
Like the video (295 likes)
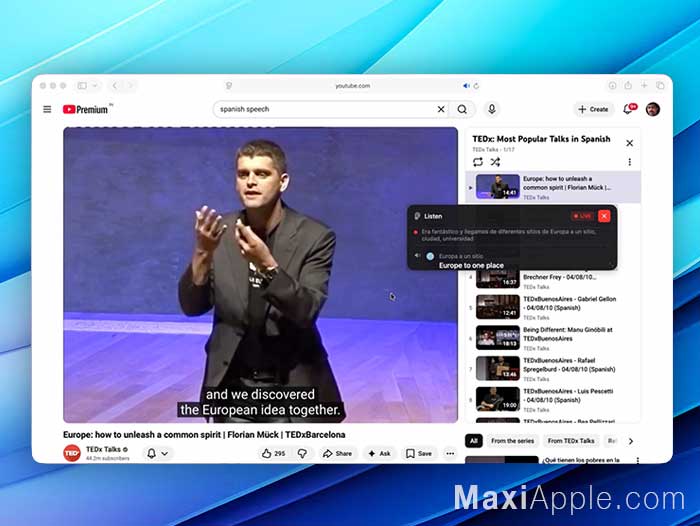(x=273, y=454)
